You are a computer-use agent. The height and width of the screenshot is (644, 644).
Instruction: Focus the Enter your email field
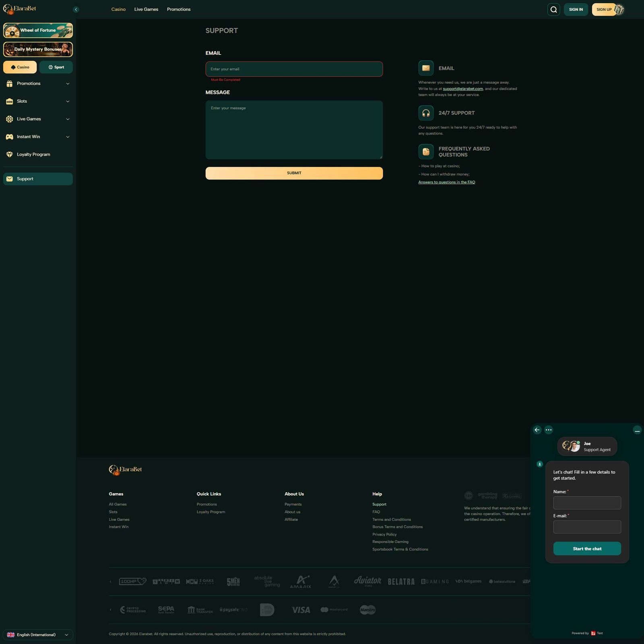(294, 69)
